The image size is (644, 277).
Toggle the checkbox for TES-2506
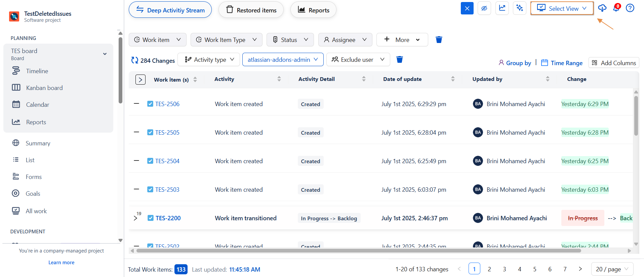tap(150, 104)
